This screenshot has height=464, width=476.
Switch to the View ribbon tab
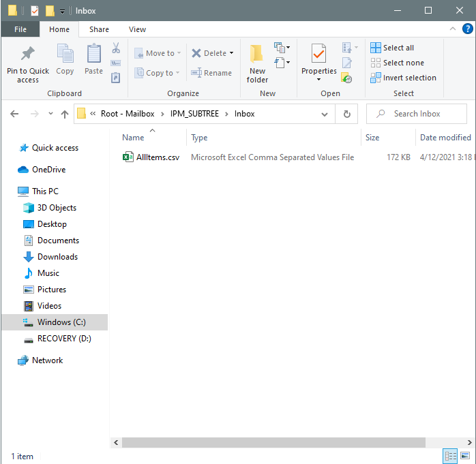coord(137,29)
